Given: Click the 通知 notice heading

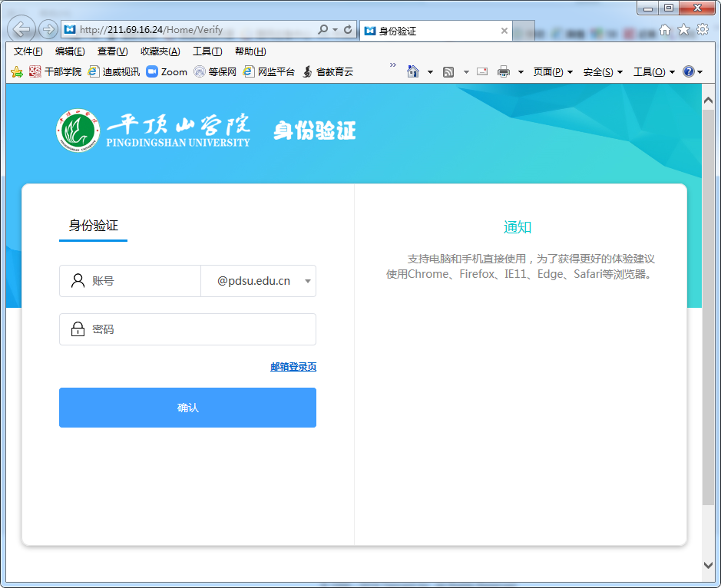Looking at the screenshot, I should click(518, 227).
